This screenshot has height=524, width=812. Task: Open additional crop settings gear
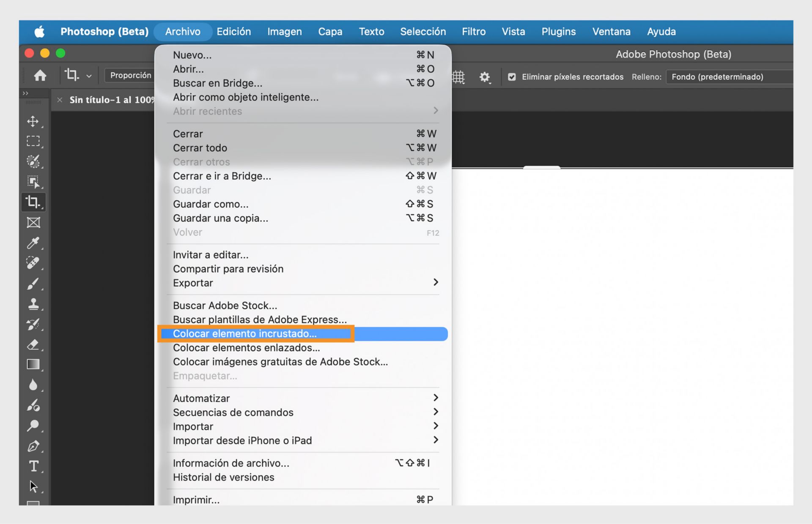pyautogui.click(x=485, y=77)
